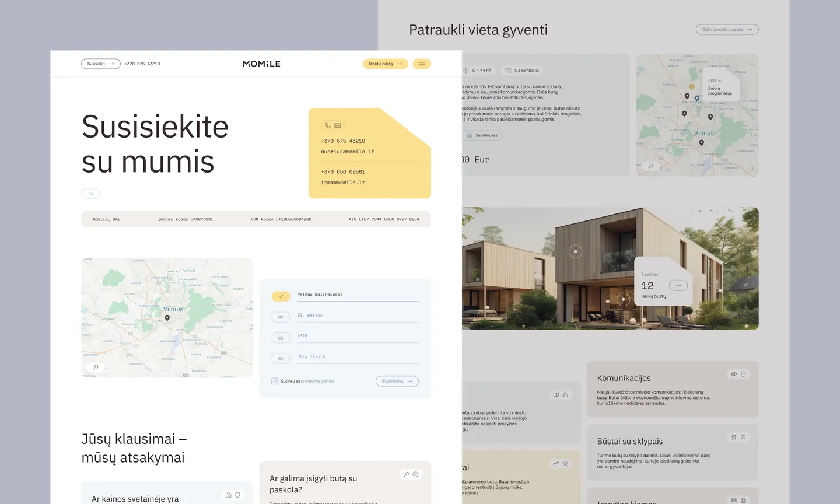Click the 'PVM kodas LT100005684982' text
The height and width of the screenshot is (504, 840).
coord(281,219)
